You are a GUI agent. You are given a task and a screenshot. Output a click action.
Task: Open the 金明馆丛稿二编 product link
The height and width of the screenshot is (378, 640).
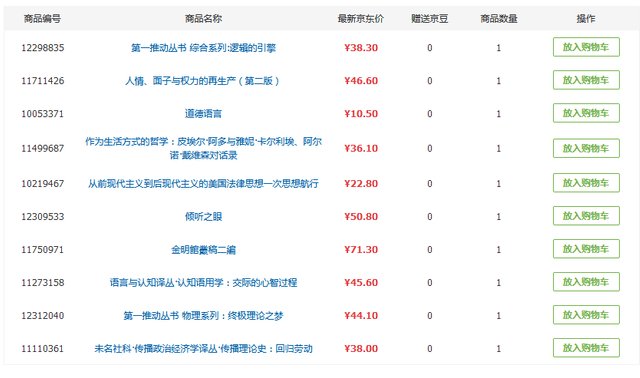tap(203, 249)
